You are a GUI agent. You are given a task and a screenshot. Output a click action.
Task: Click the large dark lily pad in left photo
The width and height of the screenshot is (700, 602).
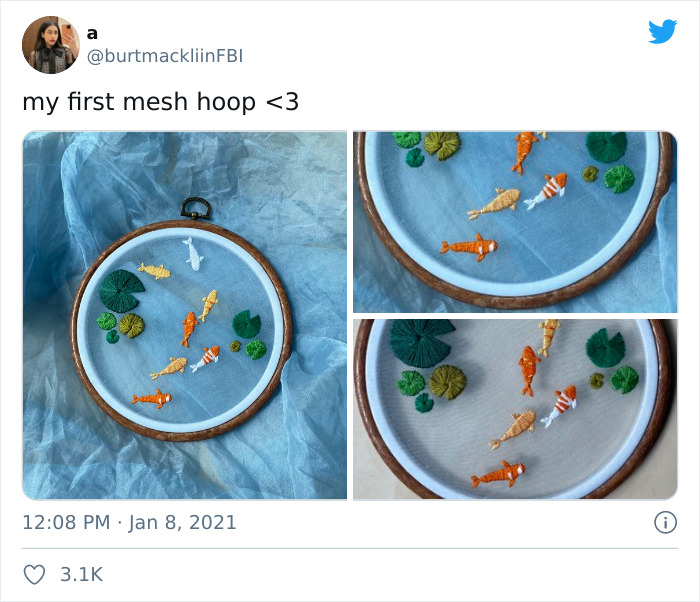[x=122, y=290]
